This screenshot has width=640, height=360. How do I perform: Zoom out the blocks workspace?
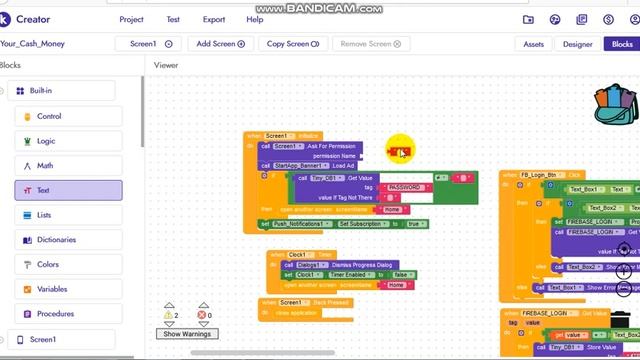[x=624, y=289]
